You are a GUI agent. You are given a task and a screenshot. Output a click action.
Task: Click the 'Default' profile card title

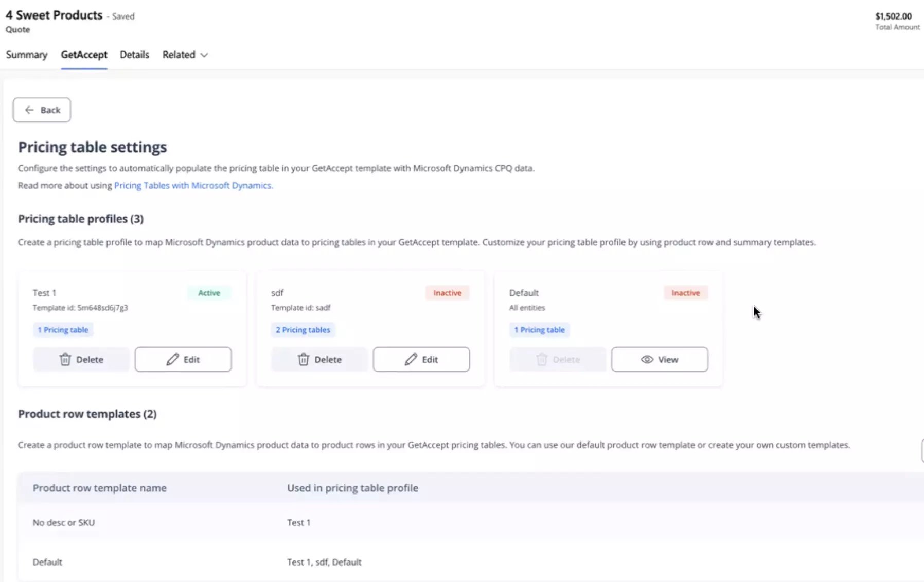(524, 293)
